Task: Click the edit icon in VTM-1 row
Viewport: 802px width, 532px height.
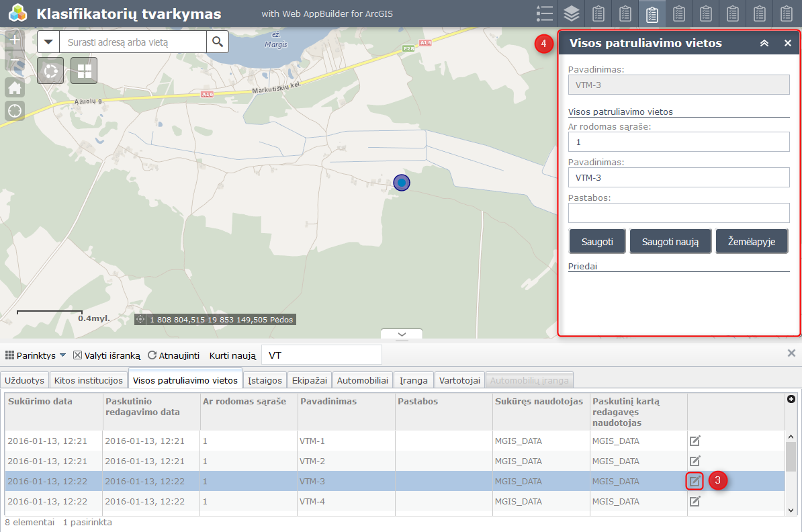Action: 695,441
